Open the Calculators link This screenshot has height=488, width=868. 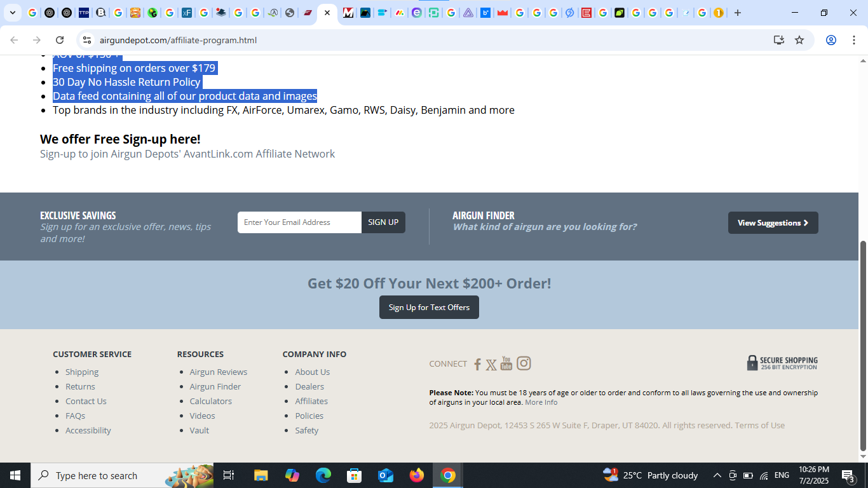coord(211,401)
